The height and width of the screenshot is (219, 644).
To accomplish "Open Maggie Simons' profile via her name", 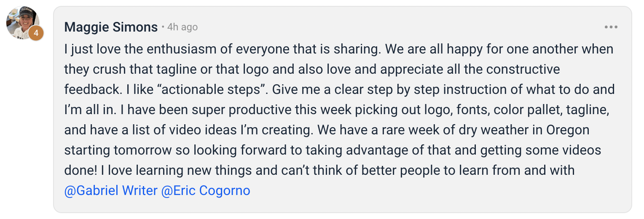I will tap(111, 27).
